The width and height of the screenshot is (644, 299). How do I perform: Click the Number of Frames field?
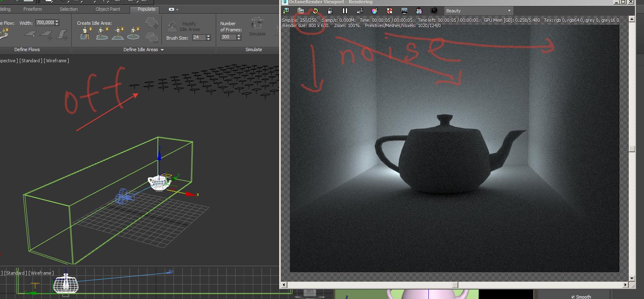(228, 37)
